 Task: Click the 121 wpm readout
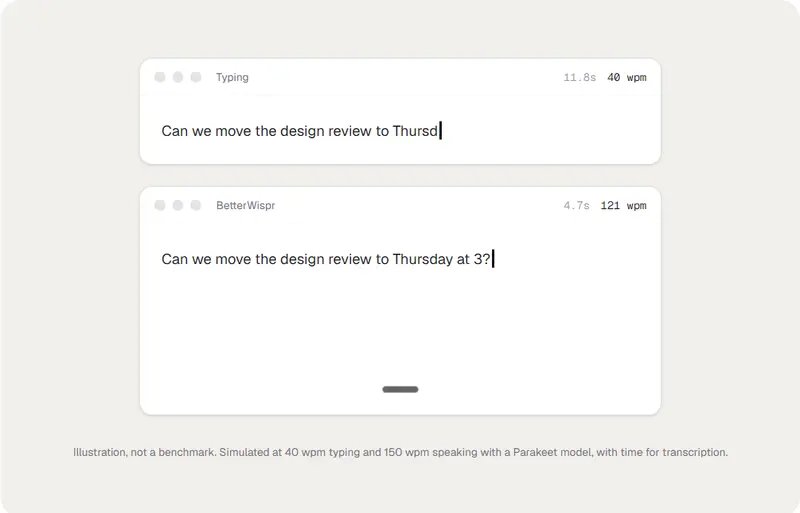(623, 206)
